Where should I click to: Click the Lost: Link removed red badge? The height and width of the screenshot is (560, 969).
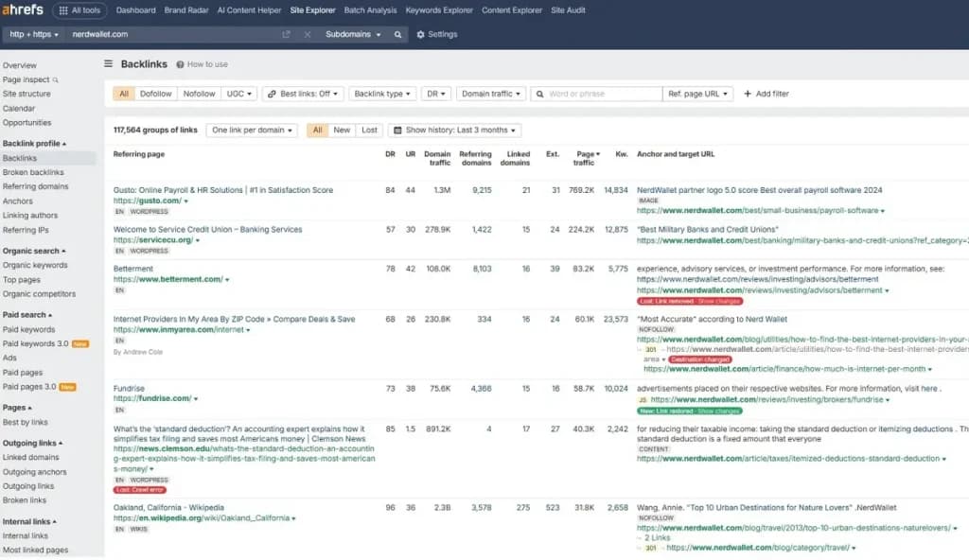(690, 302)
